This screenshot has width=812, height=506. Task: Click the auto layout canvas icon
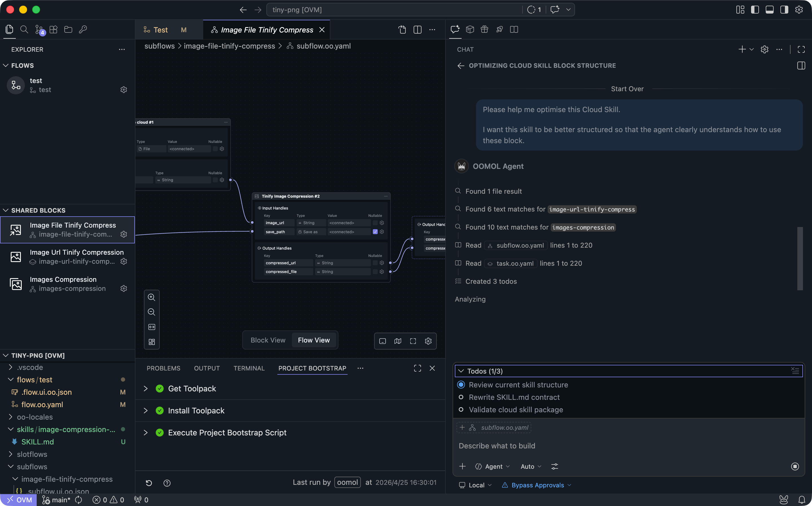[x=152, y=342]
